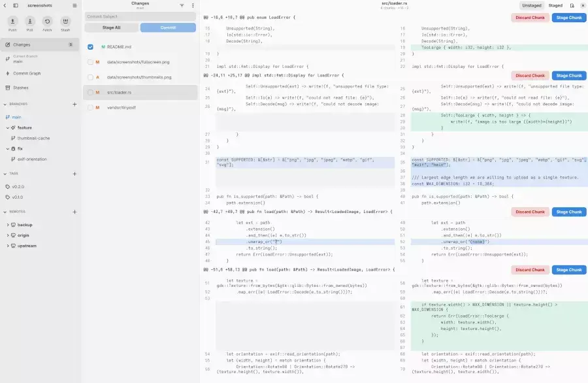
Task: Stage chunk at @@ -42,7 +49,7
Action: 569,212
